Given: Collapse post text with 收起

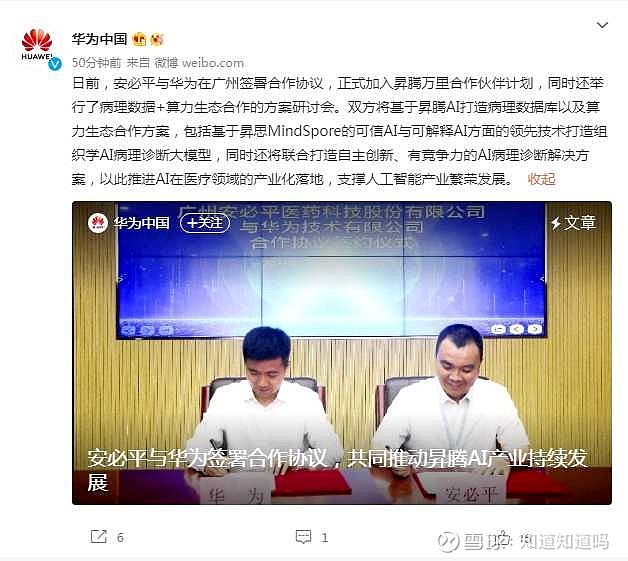Looking at the screenshot, I should 541,179.
